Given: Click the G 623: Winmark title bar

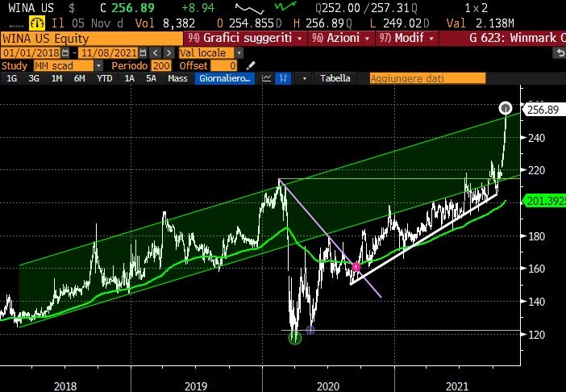Looking at the screenshot, I should 502,38.
